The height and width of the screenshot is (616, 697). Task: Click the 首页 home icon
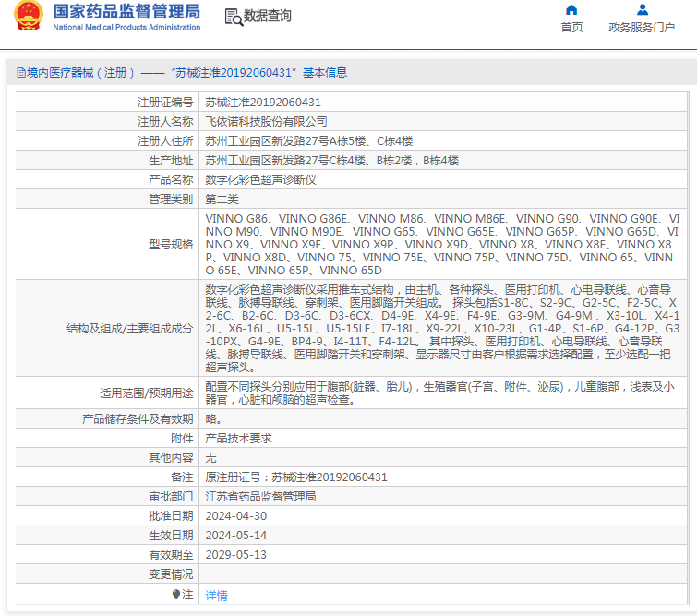[571, 10]
